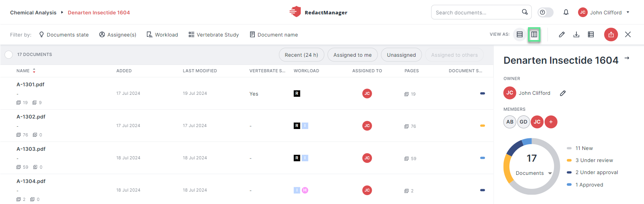Close the dossier view with X
The height and width of the screenshot is (204, 644).
click(628, 35)
